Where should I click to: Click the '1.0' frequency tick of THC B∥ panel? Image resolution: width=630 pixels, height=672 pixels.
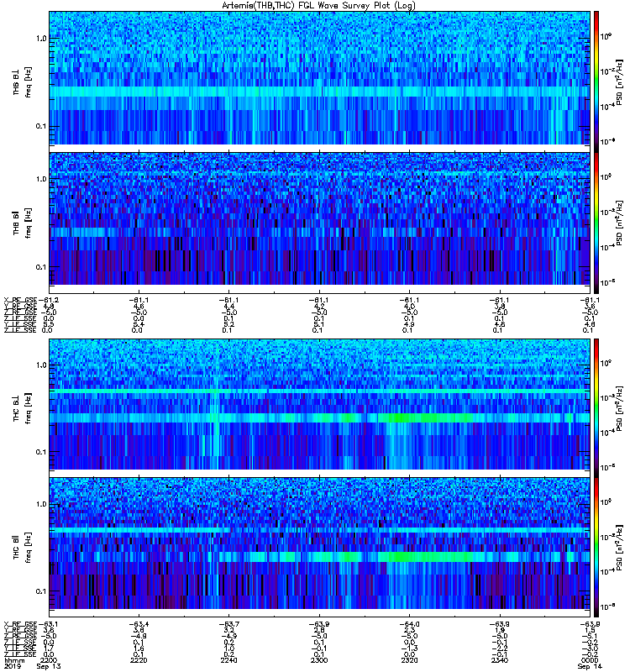[x=41, y=504]
